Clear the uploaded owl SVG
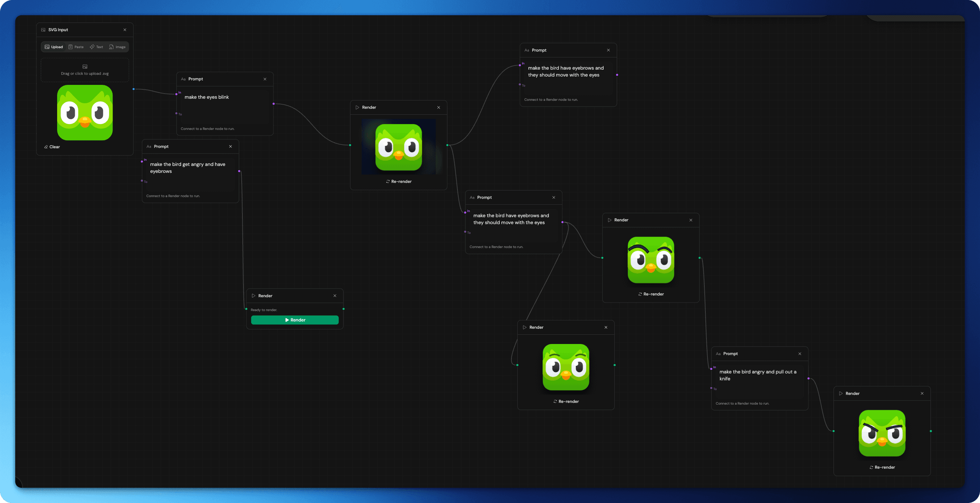980x503 pixels. tap(53, 147)
